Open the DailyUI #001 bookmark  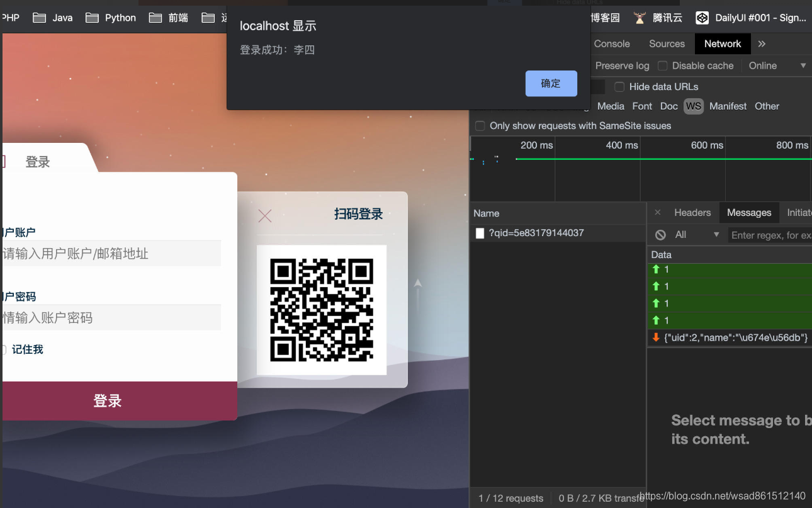[751, 18]
